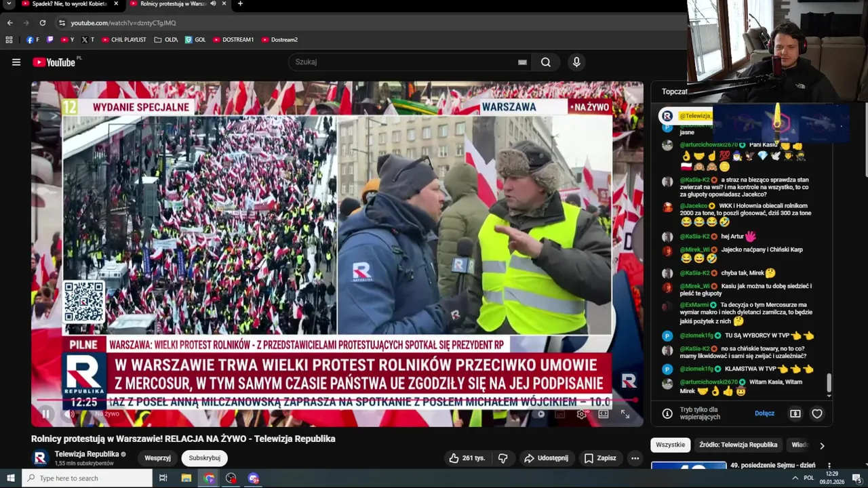Open the Windows notification center
The height and width of the screenshot is (488, 868).
point(856,478)
